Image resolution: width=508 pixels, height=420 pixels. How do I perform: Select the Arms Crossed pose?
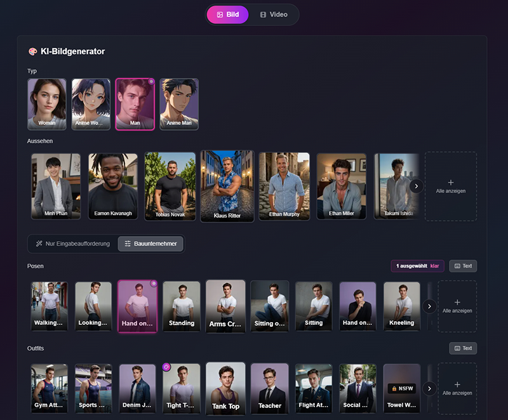[225, 306]
